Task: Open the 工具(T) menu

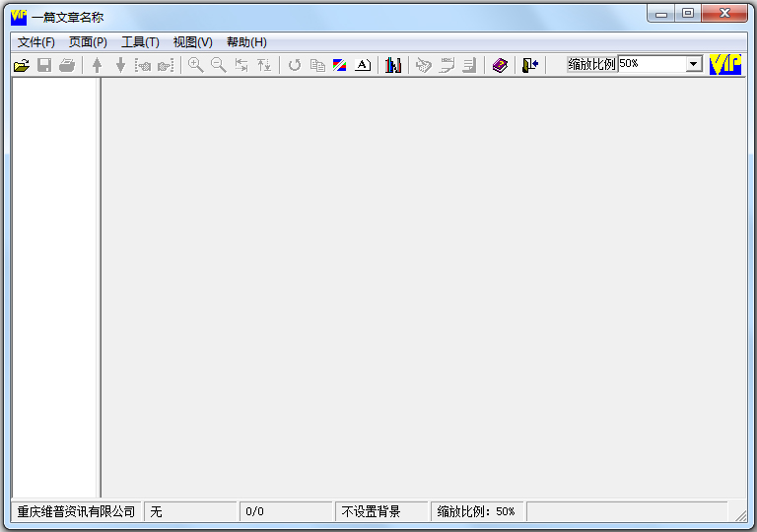Action: tap(140, 42)
